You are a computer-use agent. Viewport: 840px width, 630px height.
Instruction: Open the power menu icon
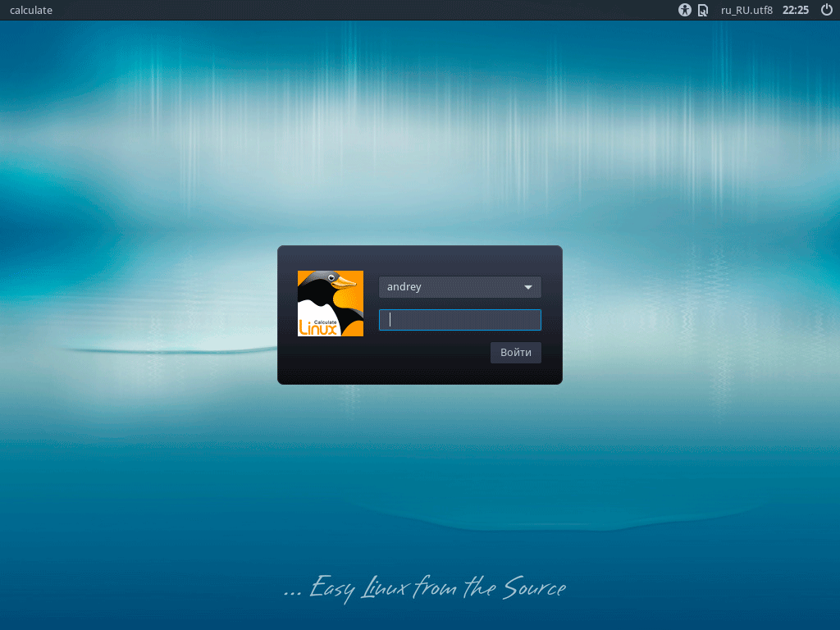[x=827, y=10]
